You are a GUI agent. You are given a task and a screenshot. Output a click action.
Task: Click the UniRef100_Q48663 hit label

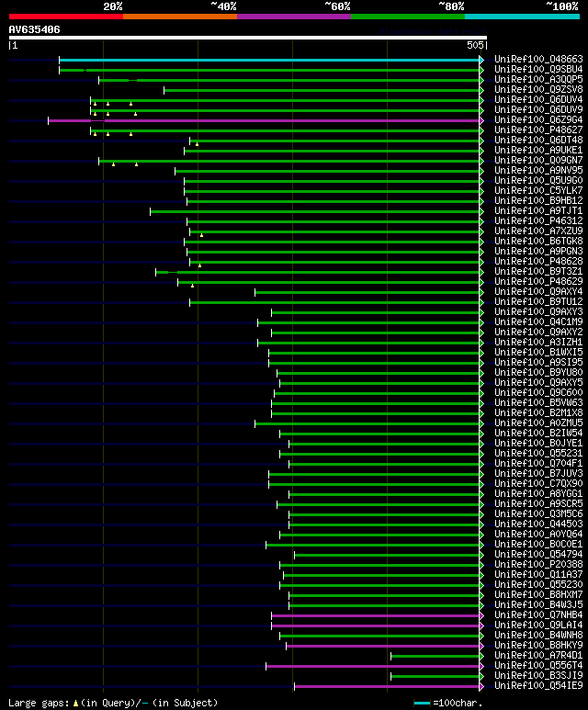point(538,60)
